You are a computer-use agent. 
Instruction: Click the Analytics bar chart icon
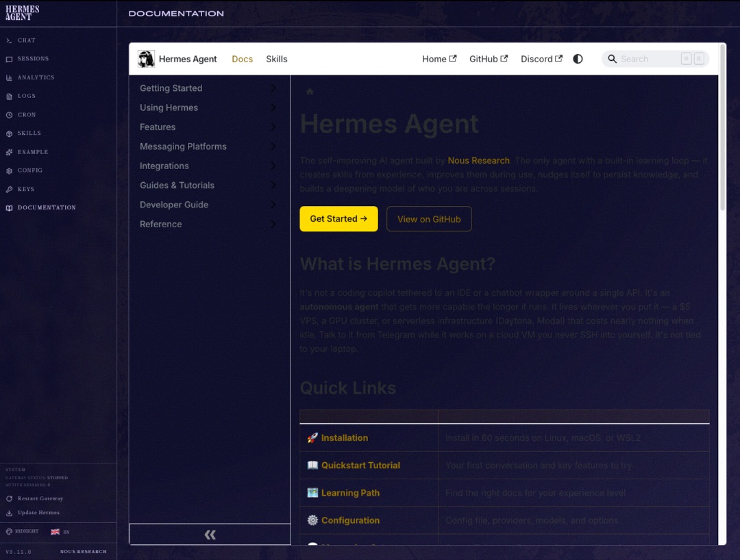coord(9,77)
